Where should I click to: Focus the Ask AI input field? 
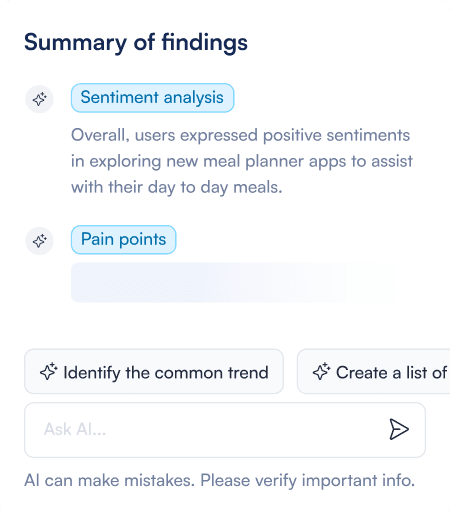[225, 430]
